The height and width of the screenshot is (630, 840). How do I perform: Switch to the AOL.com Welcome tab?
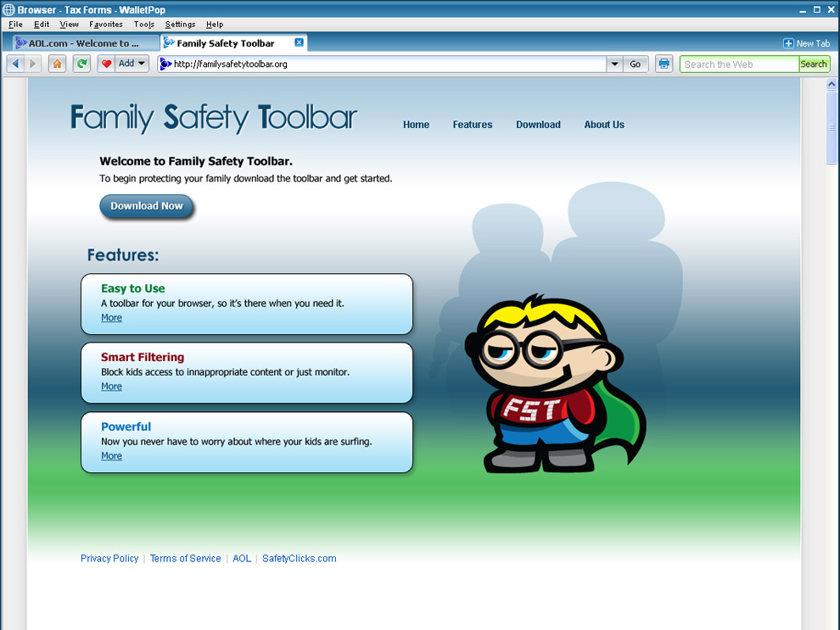click(83, 43)
